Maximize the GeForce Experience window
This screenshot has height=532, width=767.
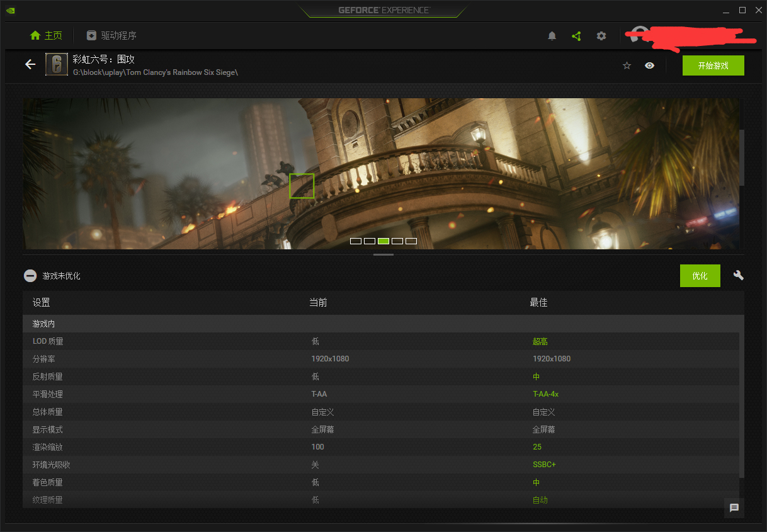(742, 10)
